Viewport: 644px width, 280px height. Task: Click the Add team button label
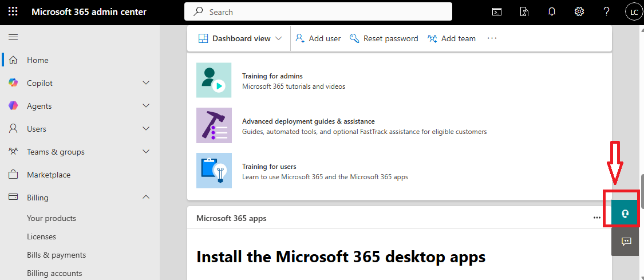tap(459, 38)
